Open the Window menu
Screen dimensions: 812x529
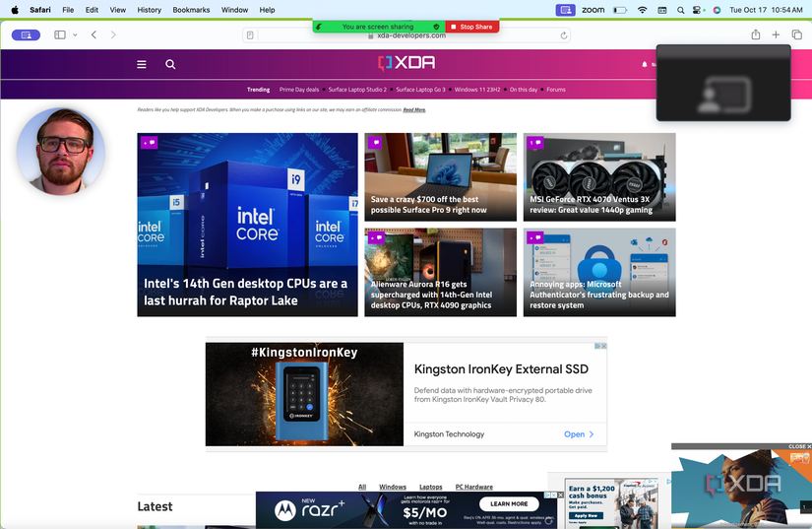point(234,10)
